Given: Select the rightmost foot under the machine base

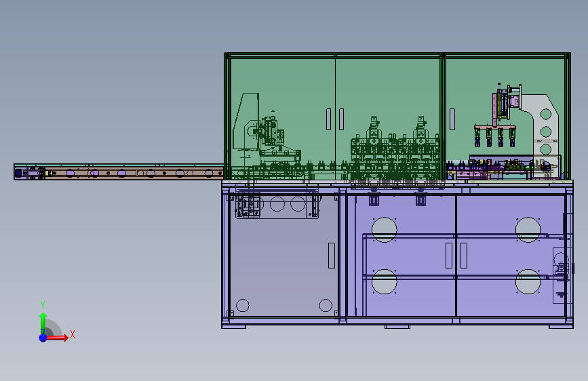Looking at the screenshot, I should [561, 327].
